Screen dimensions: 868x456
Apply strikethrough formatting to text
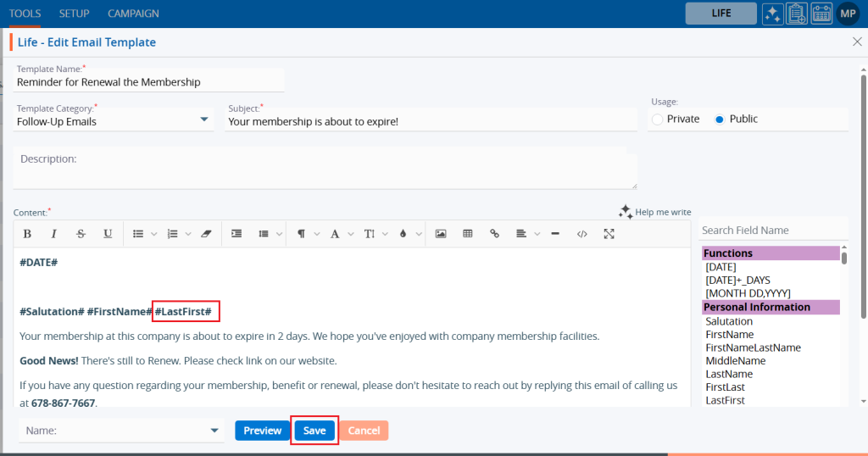(x=81, y=234)
